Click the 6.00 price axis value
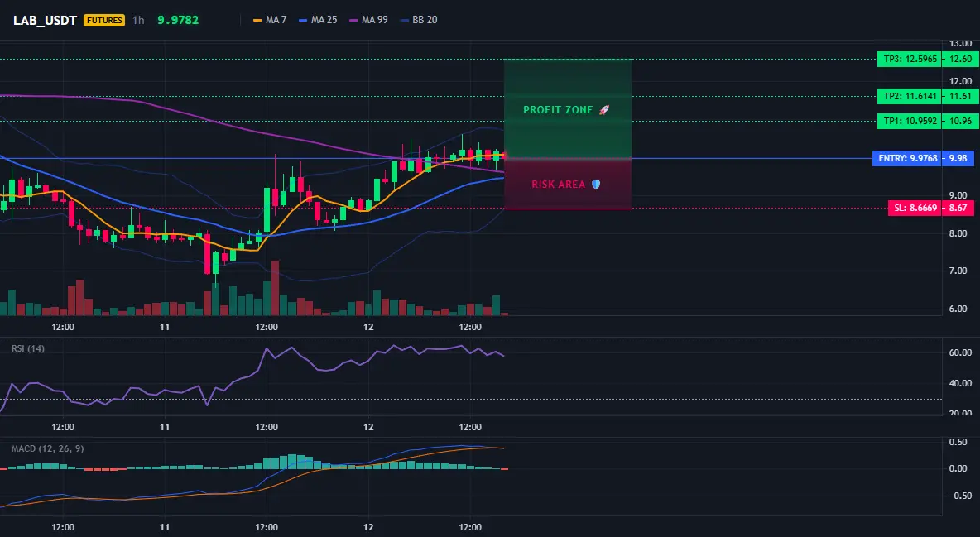This screenshot has height=537, width=980. (x=958, y=309)
